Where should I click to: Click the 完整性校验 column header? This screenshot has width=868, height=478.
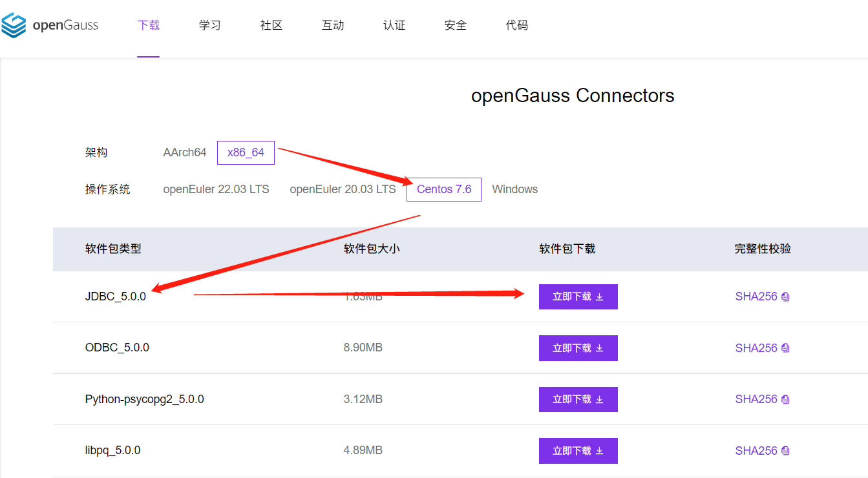pyautogui.click(x=763, y=249)
